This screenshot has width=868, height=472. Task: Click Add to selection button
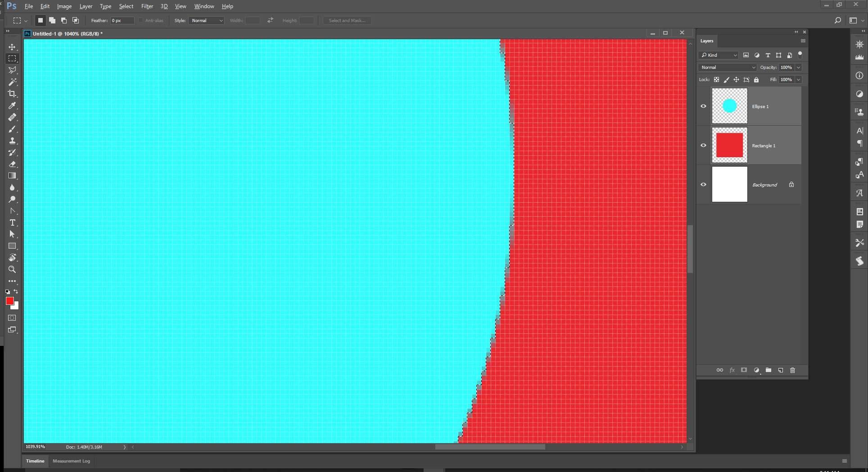52,20
